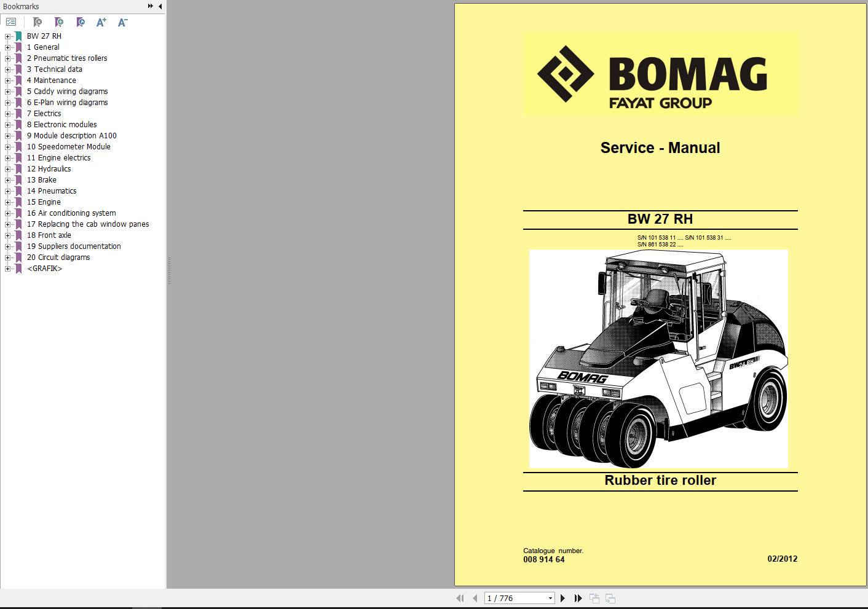The image size is (868, 609).
Task: Click inside the page number field
Action: click(510, 597)
